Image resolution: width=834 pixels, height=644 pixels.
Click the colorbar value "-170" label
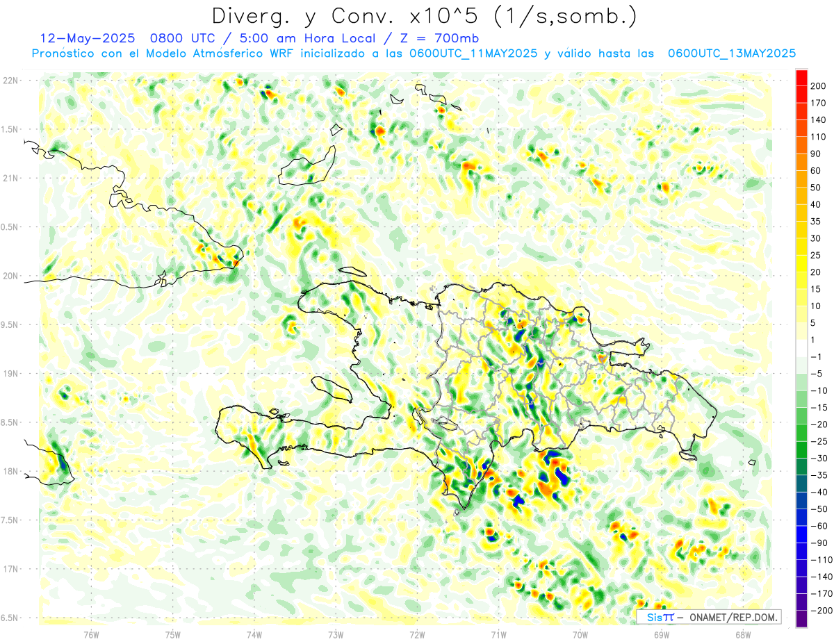click(820, 594)
